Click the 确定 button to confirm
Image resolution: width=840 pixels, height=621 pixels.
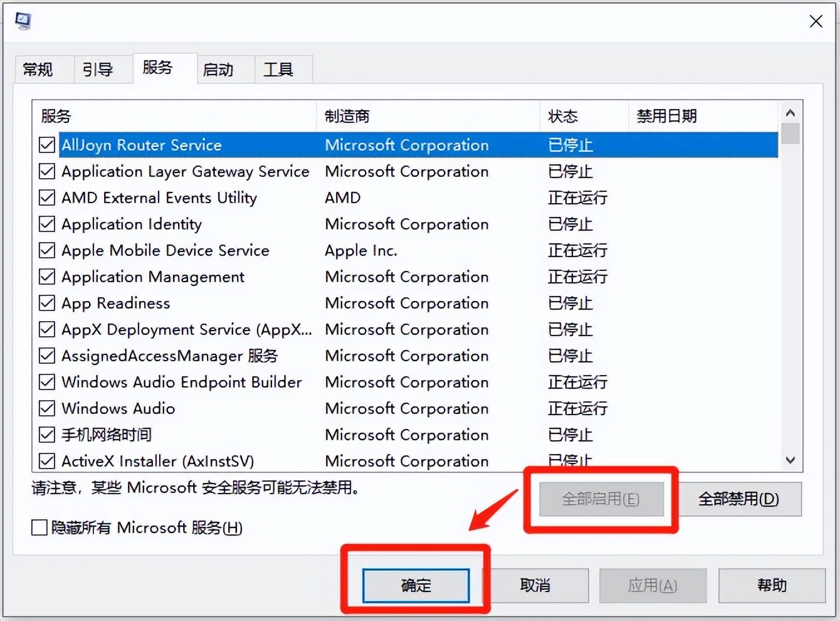416,585
